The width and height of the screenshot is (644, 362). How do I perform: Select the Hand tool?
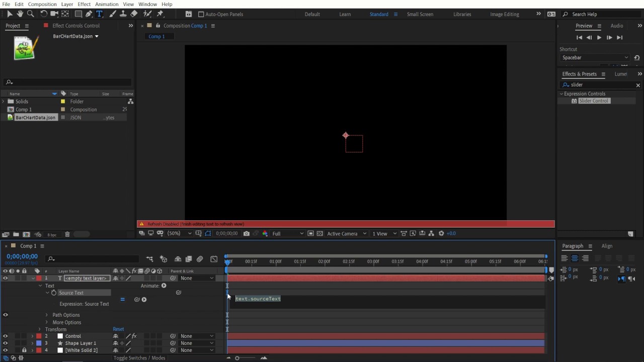coord(20,14)
